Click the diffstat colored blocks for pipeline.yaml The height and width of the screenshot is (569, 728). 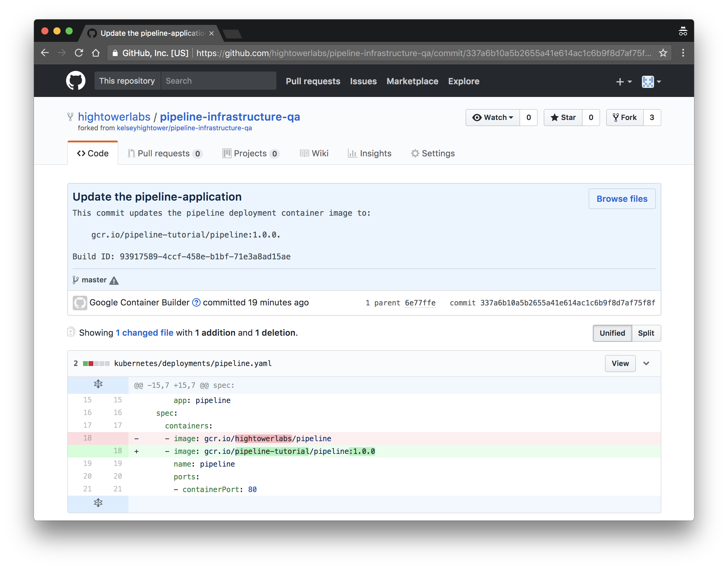(x=96, y=364)
